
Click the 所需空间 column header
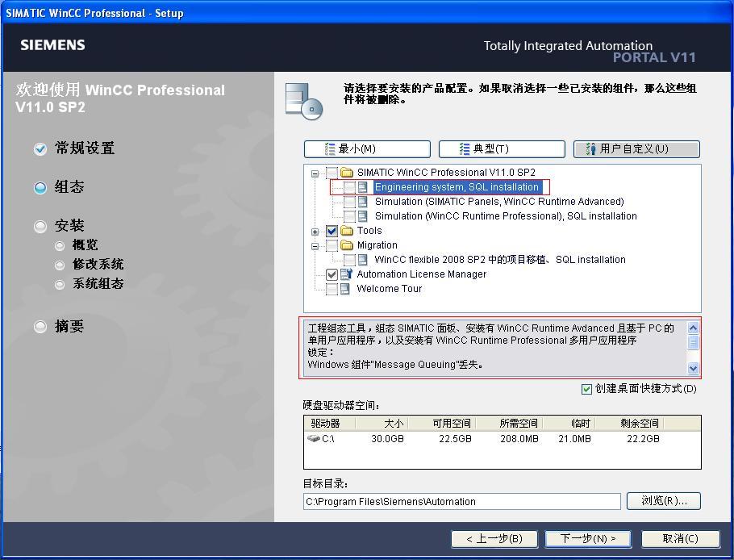point(509,424)
